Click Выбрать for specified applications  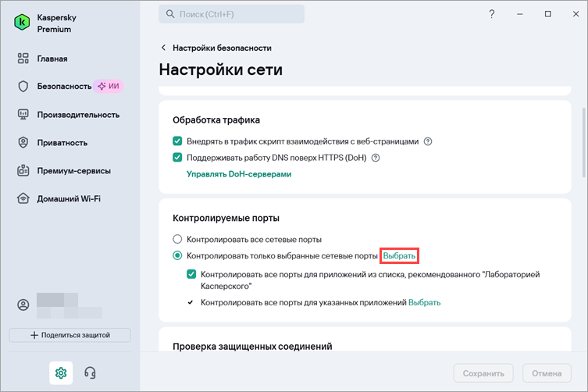[424, 302]
